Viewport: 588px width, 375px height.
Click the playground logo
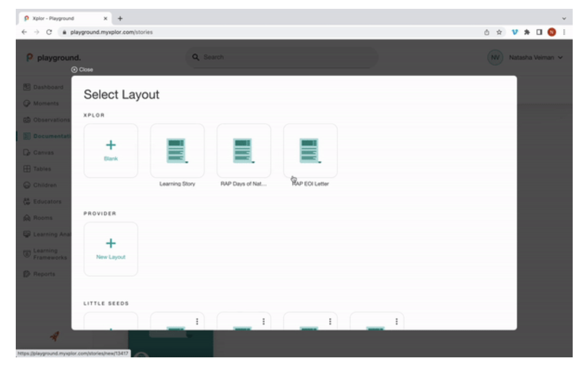pos(53,58)
